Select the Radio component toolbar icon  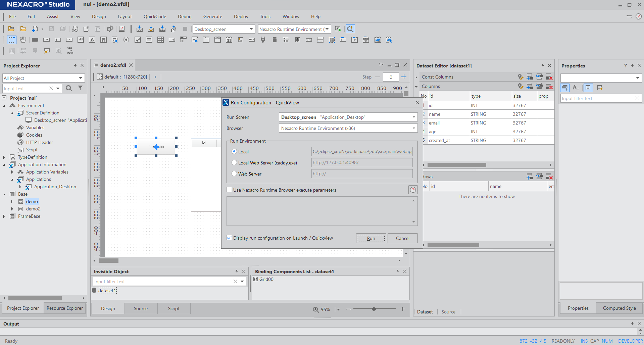pos(126,40)
